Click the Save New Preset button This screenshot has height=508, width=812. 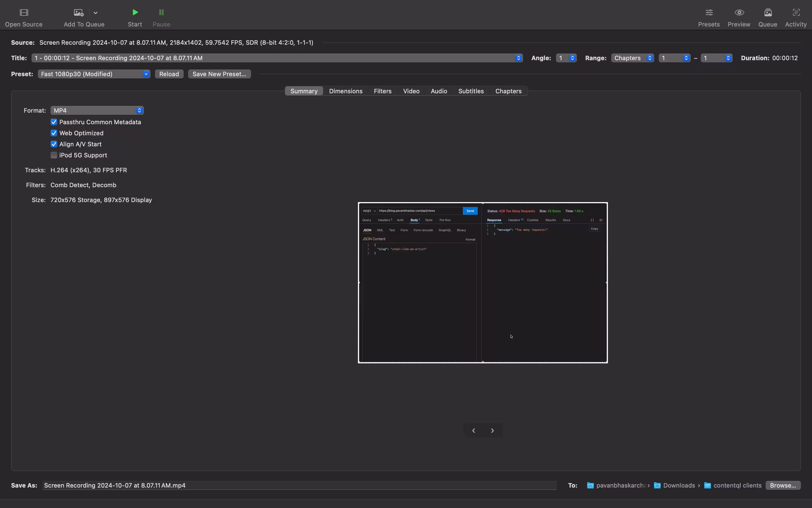point(219,74)
